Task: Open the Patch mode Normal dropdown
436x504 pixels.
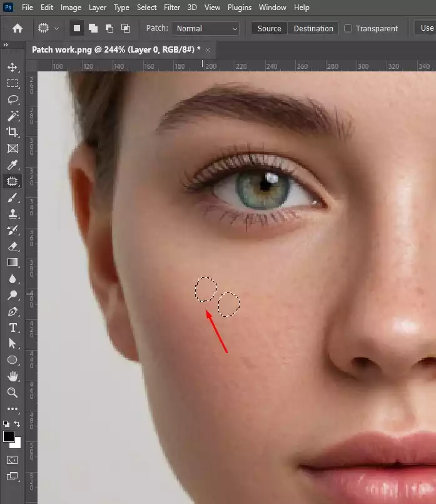Action: tap(205, 29)
